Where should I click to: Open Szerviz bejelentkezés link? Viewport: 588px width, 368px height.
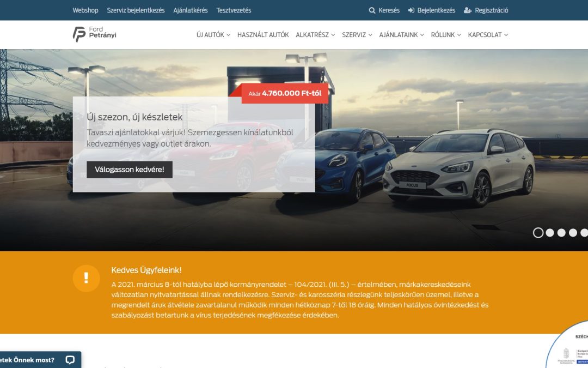click(x=136, y=10)
